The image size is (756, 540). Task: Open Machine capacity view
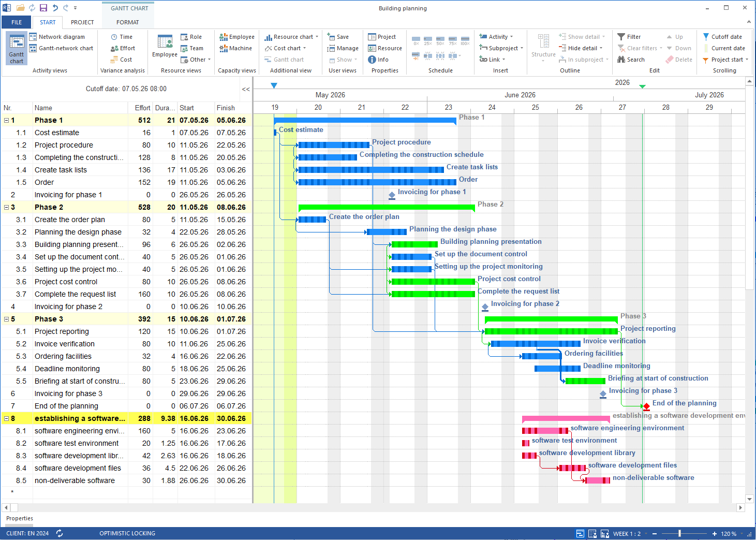tap(235, 48)
